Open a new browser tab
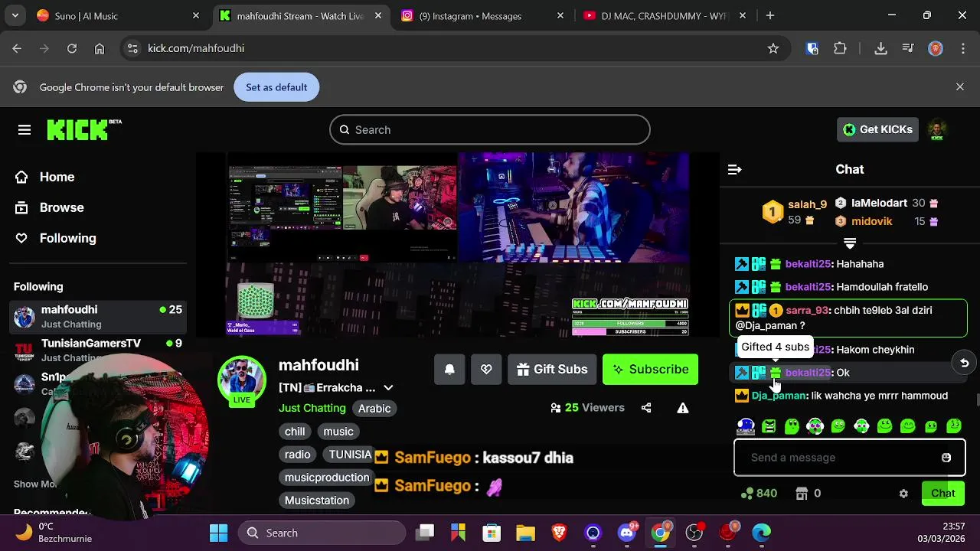This screenshot has width=980, height=551. pyautogui.click(x=770, y=15)
